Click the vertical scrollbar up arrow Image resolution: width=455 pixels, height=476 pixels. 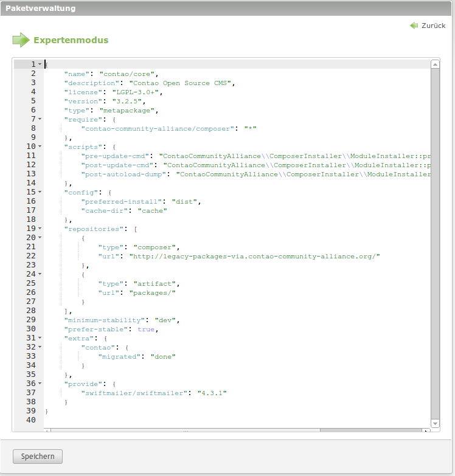pyautogui.click(x=435, y=64)
